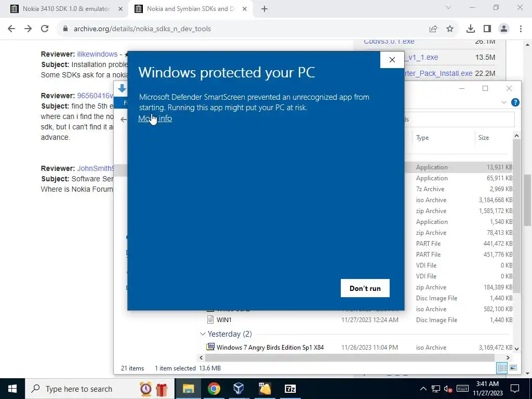Click the More info link in SmartScreen dialog
Image resolution: width=532 pixels, height=399 pixels.
[x=155, y=118]
